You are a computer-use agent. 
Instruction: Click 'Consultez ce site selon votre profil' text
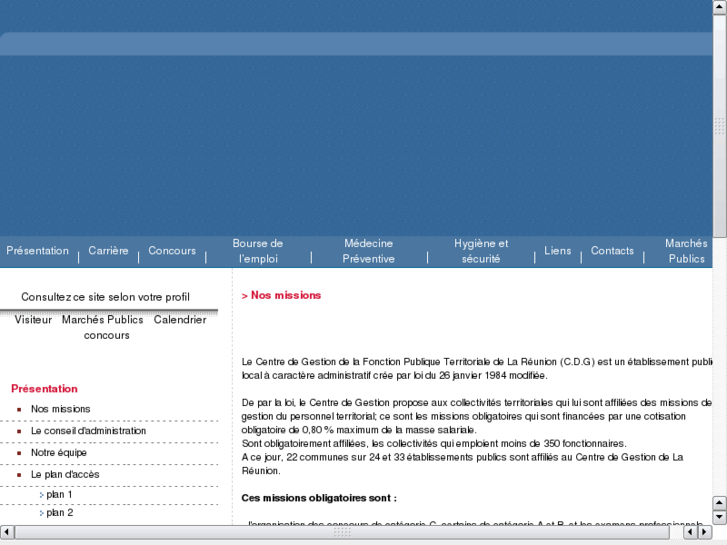(105, 297)
